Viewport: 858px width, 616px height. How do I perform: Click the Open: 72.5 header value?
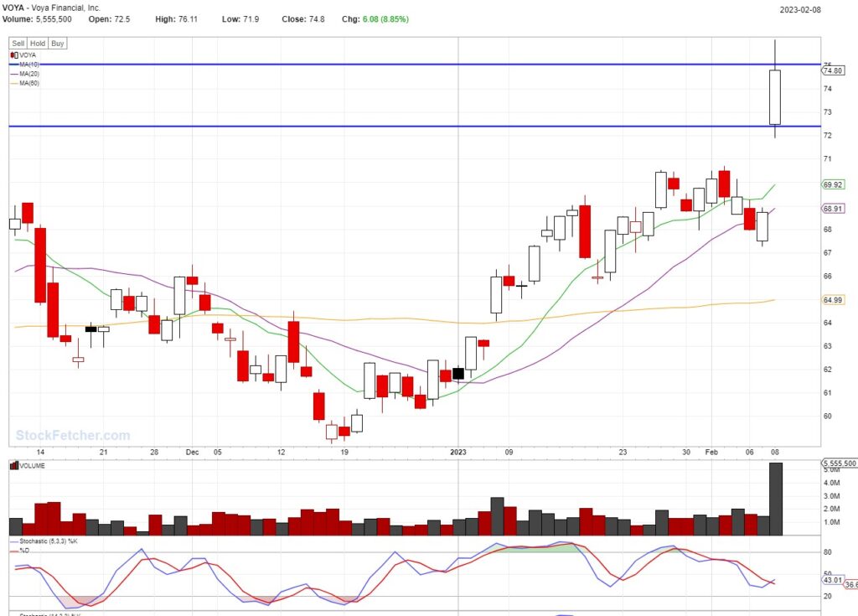[x=110, y=19]
